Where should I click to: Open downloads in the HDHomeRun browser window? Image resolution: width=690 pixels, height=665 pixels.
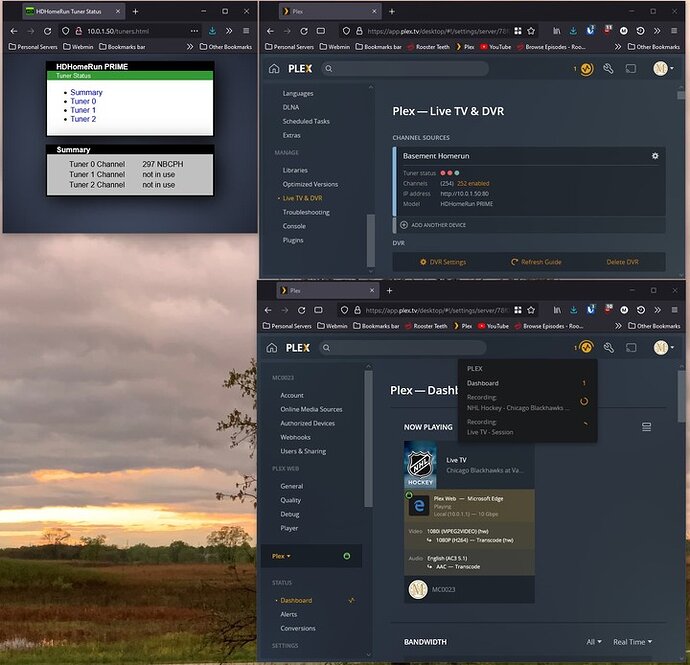[x=212, y=31]
